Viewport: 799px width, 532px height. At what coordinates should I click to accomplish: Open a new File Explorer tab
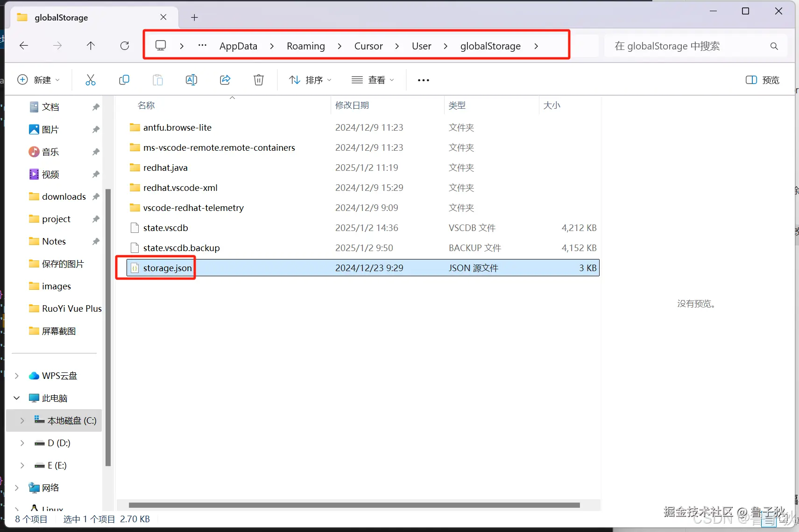[195, 18]
